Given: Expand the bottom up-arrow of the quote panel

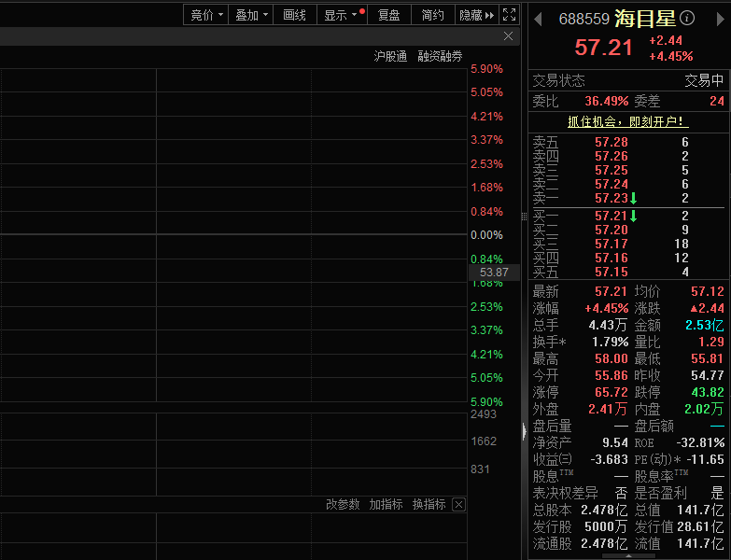Looking at the screenshot, I should (x=628, y=556).
